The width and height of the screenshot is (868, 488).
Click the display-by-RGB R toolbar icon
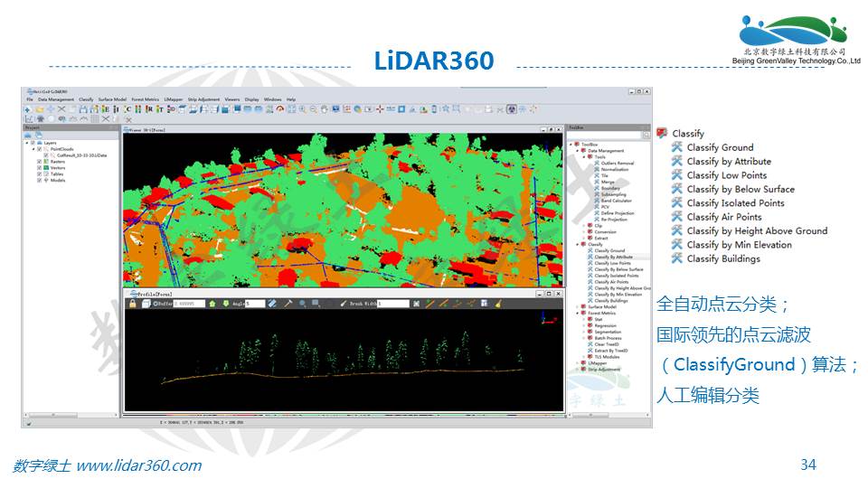coord(149,109)
